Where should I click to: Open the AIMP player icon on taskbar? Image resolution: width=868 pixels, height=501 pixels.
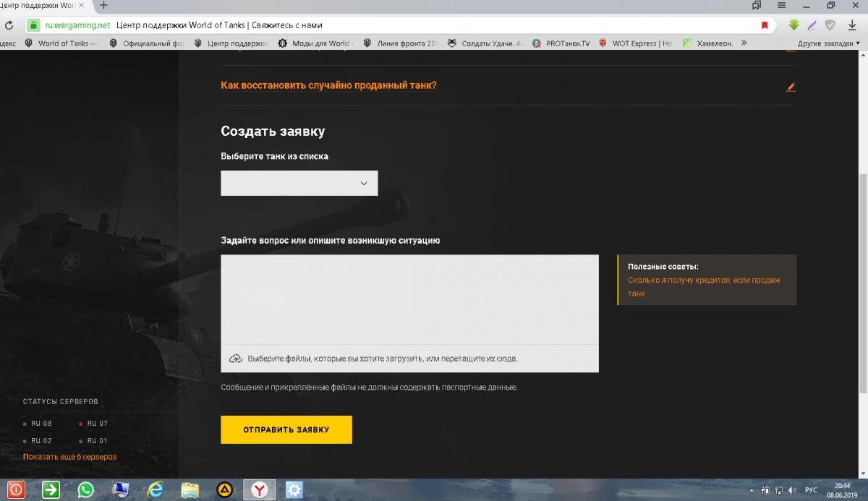click(224, 490)
